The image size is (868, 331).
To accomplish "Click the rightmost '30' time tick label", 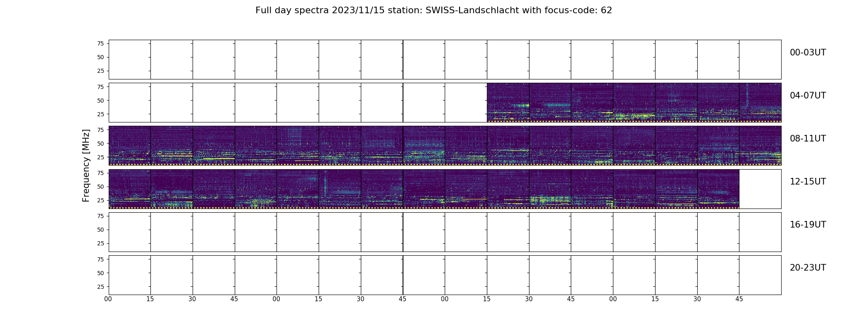I will (x=697, y=299).
